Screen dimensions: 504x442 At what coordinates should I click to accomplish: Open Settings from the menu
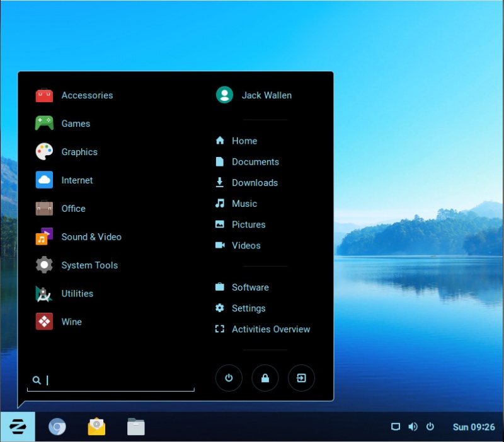click(x=248, y=308)
